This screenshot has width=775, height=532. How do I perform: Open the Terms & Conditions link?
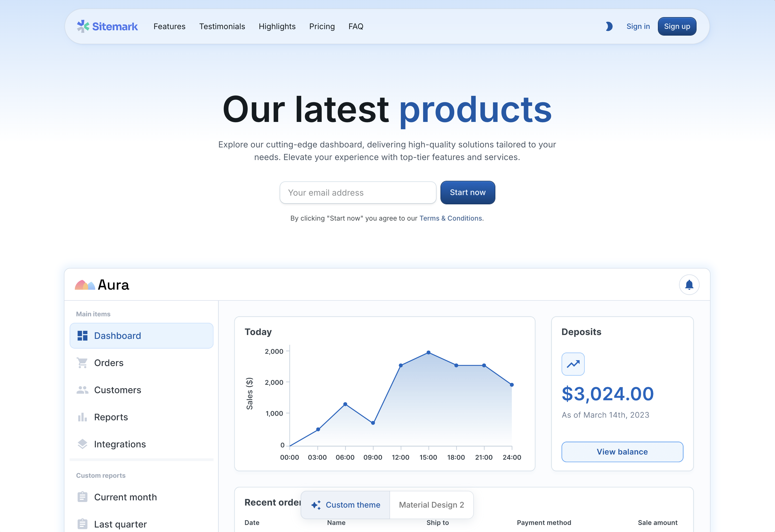(x=451, y=218)
